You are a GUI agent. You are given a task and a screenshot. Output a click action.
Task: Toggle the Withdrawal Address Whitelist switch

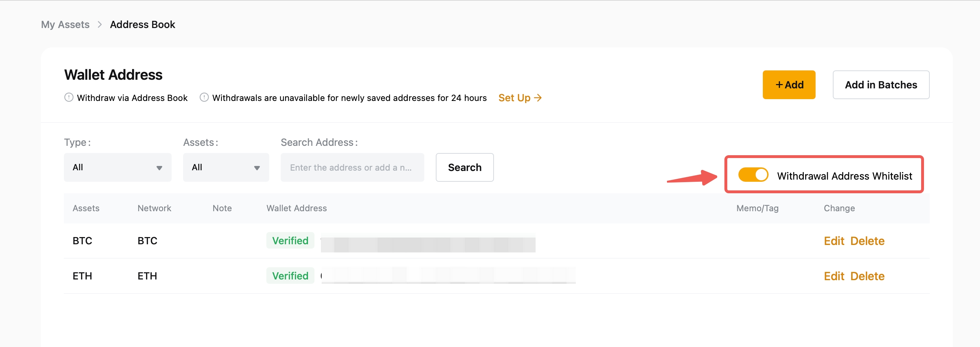(x=753, y=175)
